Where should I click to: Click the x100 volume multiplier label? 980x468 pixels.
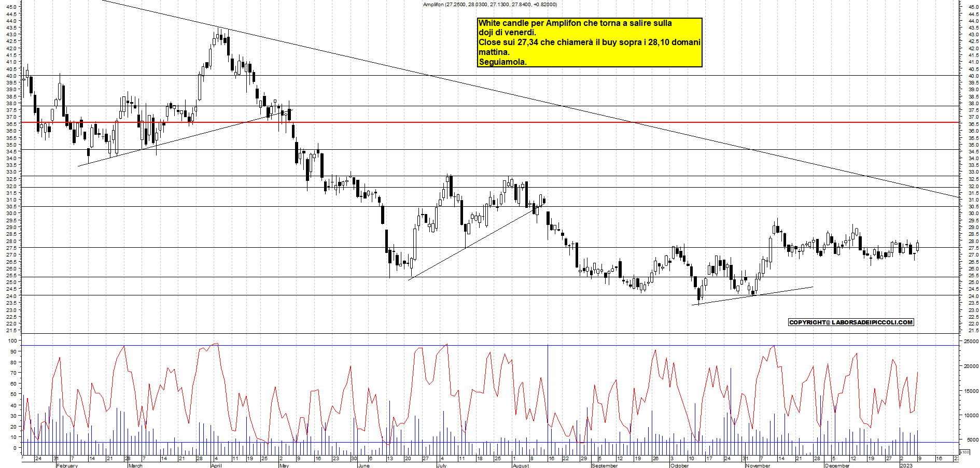(964, 452)
